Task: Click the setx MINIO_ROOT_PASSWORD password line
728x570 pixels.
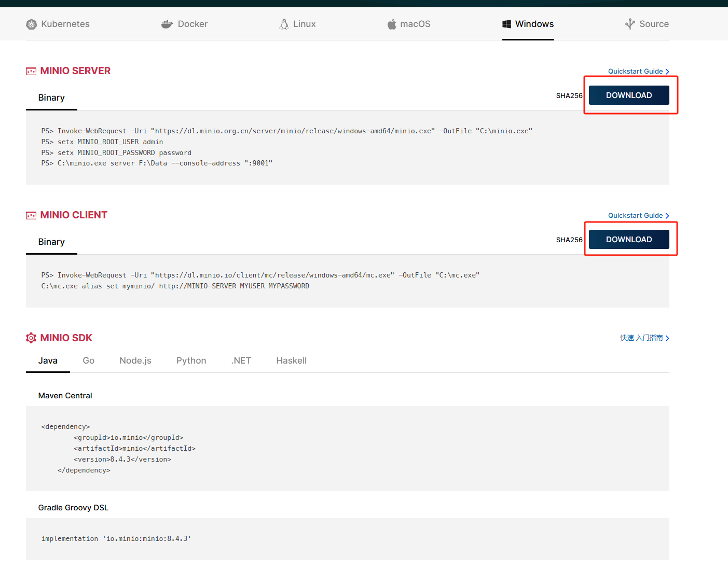Action: click(x=116, y=153)
